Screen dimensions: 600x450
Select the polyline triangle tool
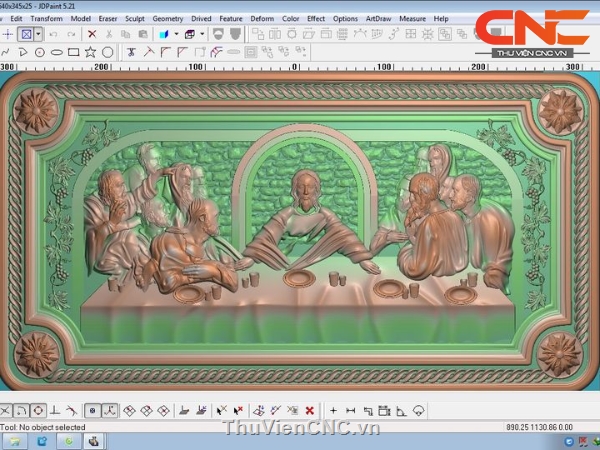[x=23, y=52]
